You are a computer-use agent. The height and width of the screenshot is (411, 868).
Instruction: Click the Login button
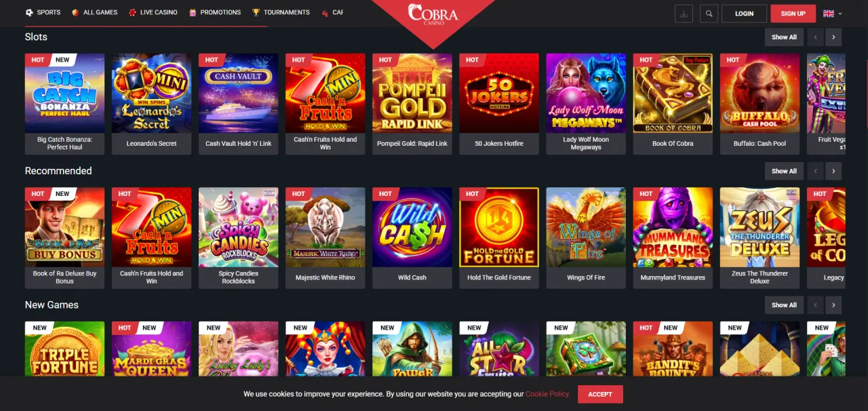click(x=745, y=14)
